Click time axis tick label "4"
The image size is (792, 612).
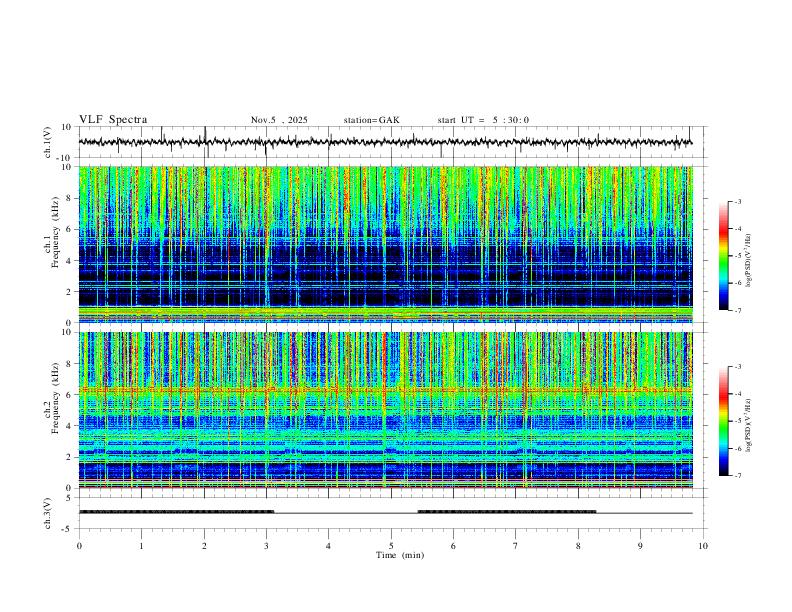329,546
